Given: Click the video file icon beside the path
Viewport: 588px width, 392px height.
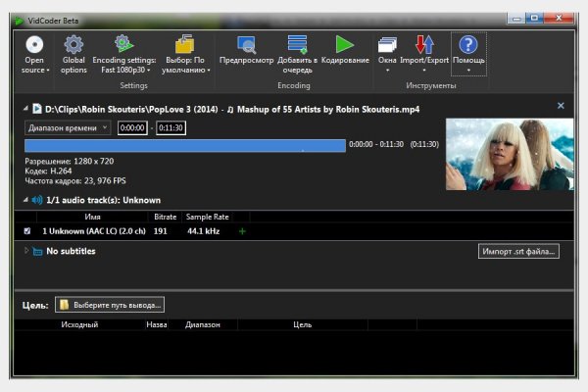Looking at the screenshot, I should 37,109.
